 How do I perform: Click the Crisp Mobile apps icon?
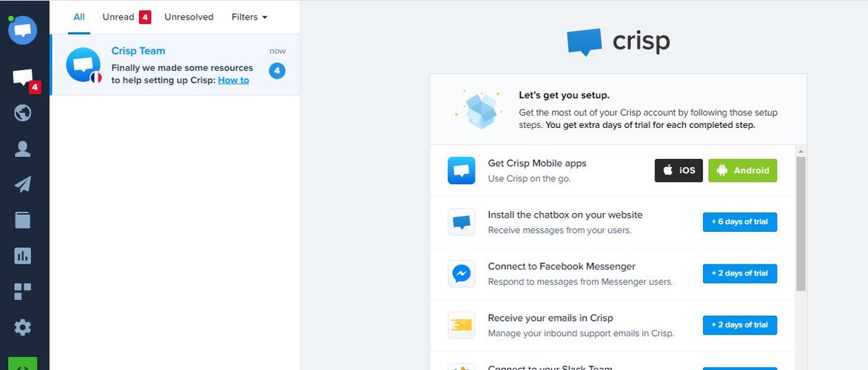pyautogui.click(x=461, y=171)
